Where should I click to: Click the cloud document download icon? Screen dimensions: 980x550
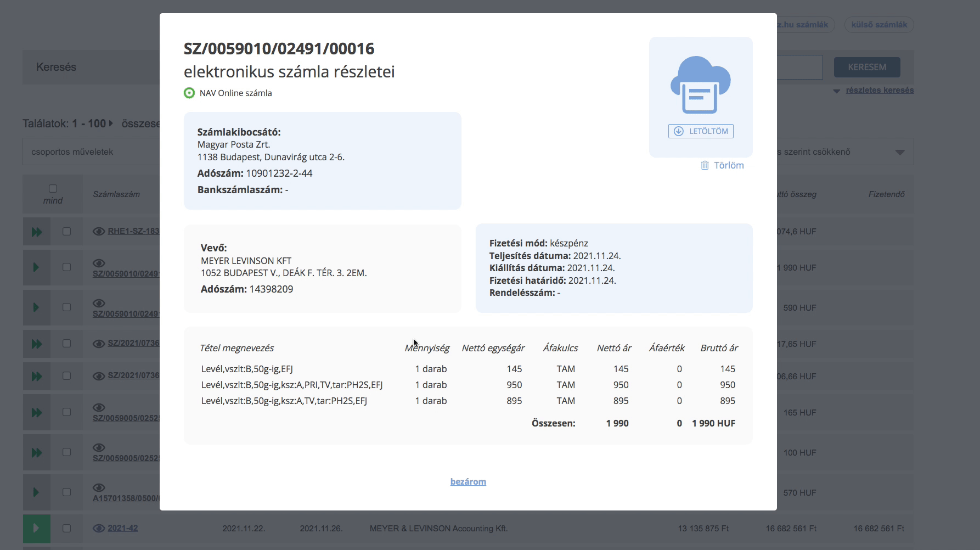coord(701,85)
